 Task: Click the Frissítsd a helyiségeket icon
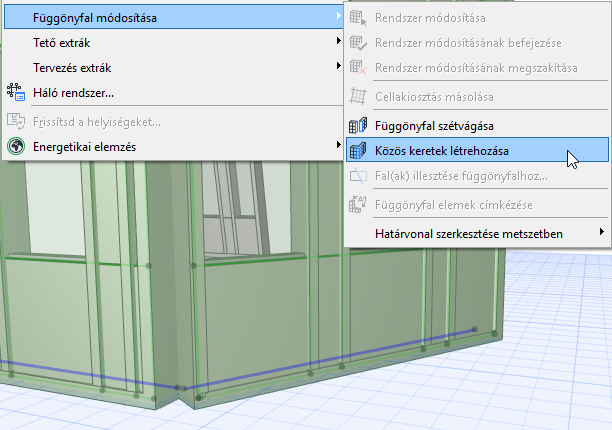(x=16, y=122)
